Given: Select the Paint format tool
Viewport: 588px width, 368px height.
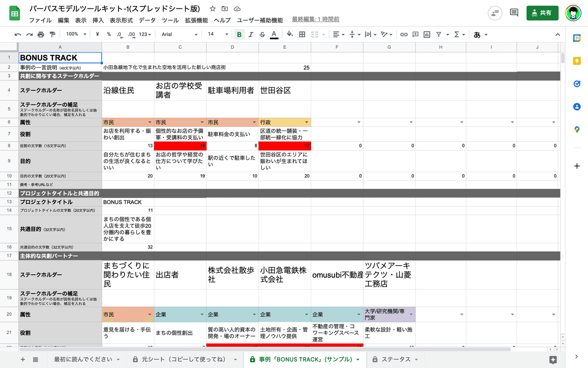Looking at the screenshot, I should [52, 34].
